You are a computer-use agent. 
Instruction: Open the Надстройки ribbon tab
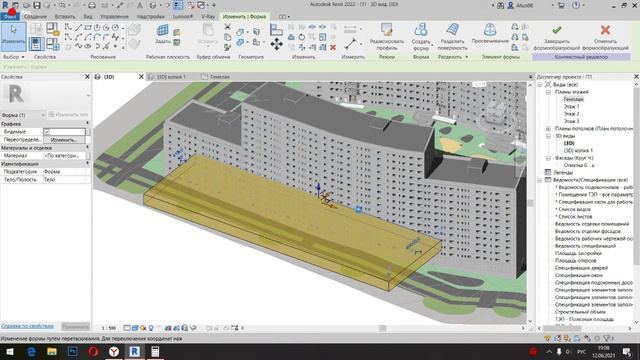coord(151,17)
